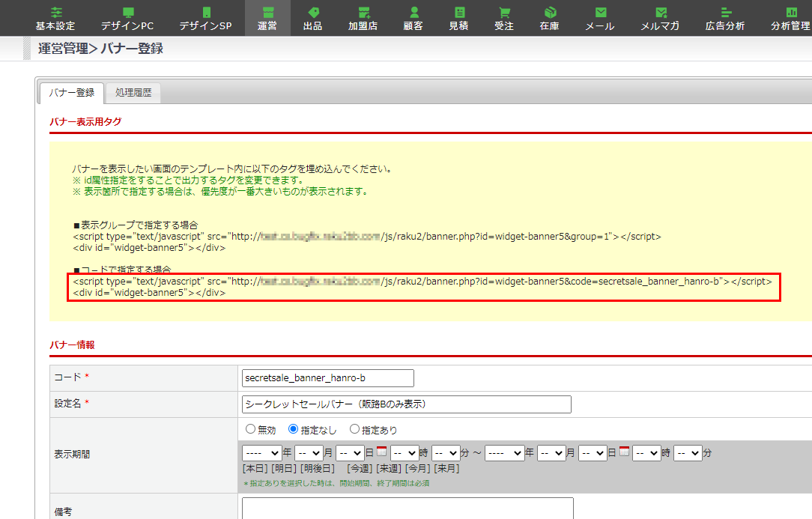Open the 在庫 box icon
Screen dimensions: 812x519
click(x=550, y=12)
